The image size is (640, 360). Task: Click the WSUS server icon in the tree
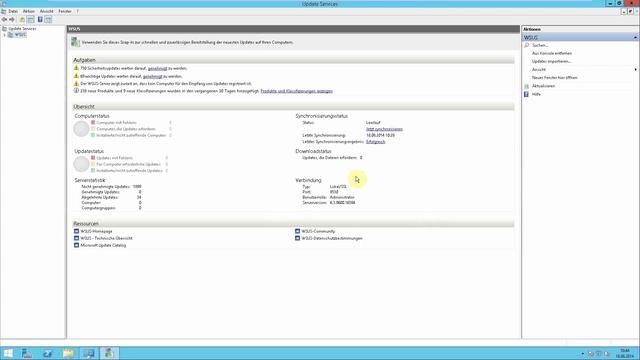coord(11,35)
